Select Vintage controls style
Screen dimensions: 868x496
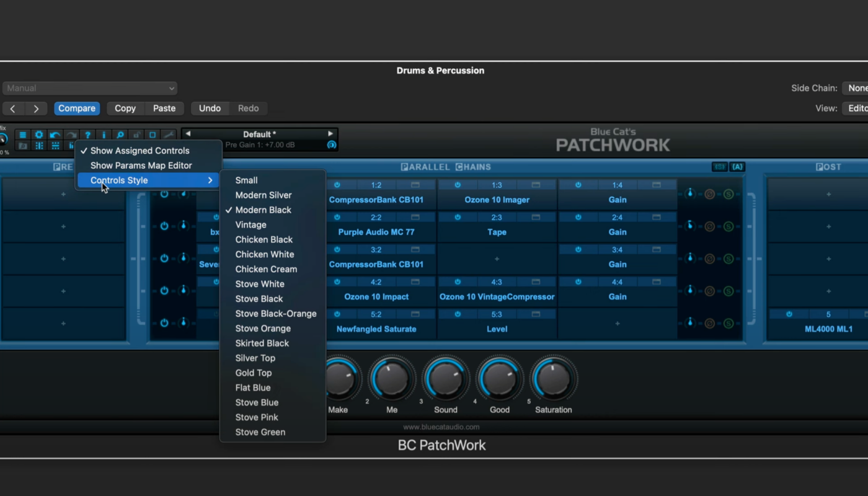point(273,224)
